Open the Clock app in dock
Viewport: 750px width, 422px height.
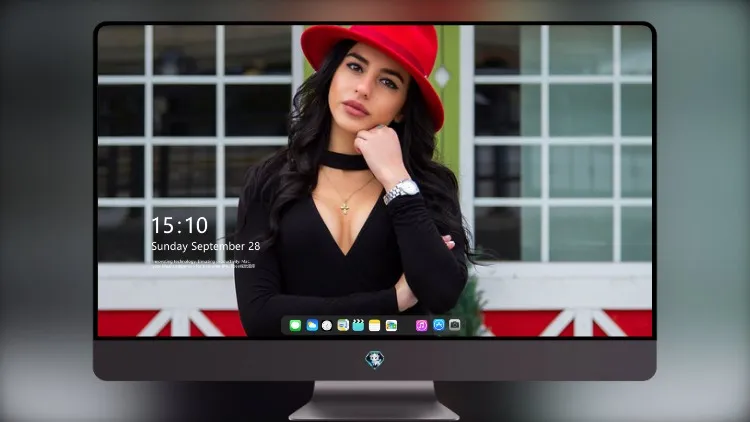(x=327, y=325)
